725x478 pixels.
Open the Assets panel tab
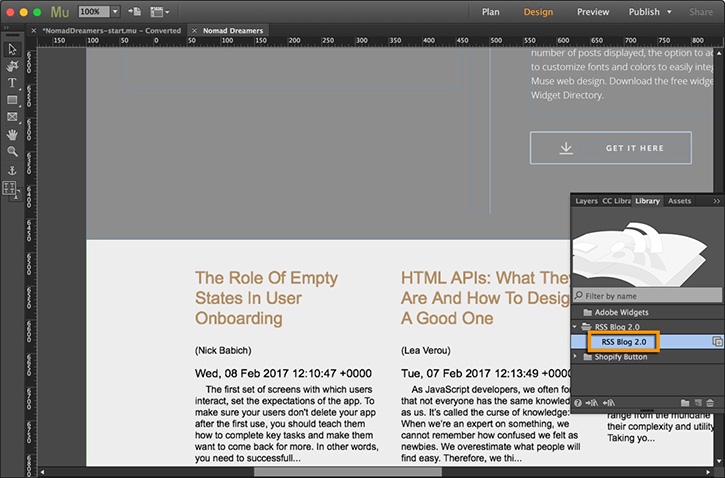pos(679,201)
